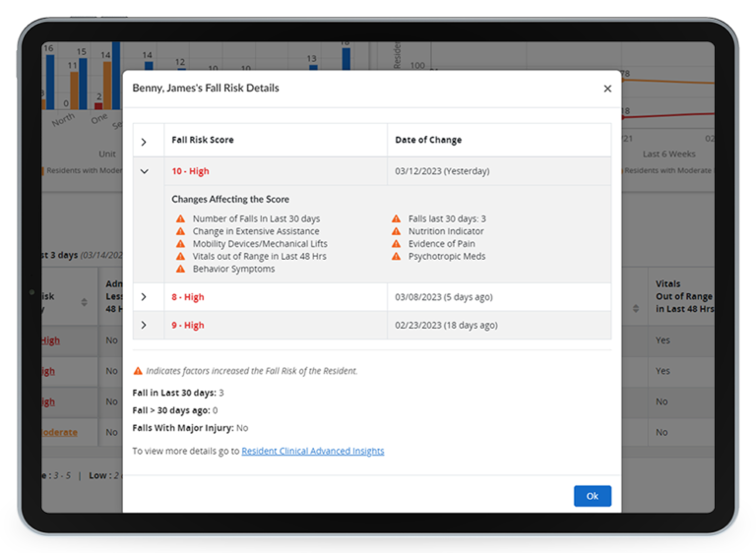Screen dimensions: 756x553
Task: Close the Fall Risk Details dialog
Action: pyautogui.click(x=607, y=89)
